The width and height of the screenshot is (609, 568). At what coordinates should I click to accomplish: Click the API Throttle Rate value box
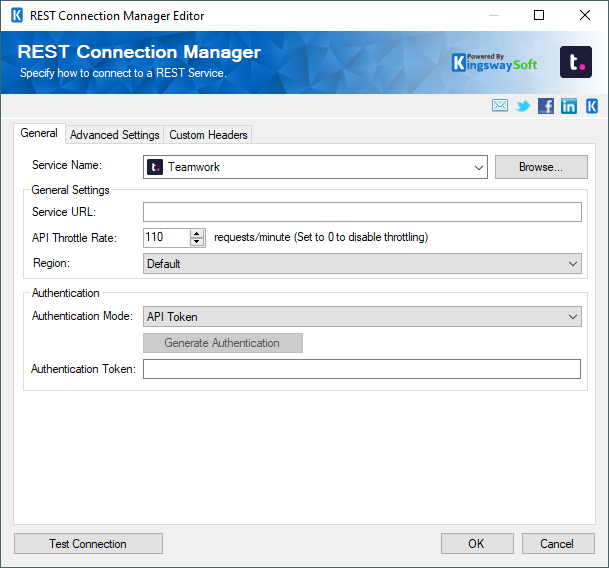[166, 237]
